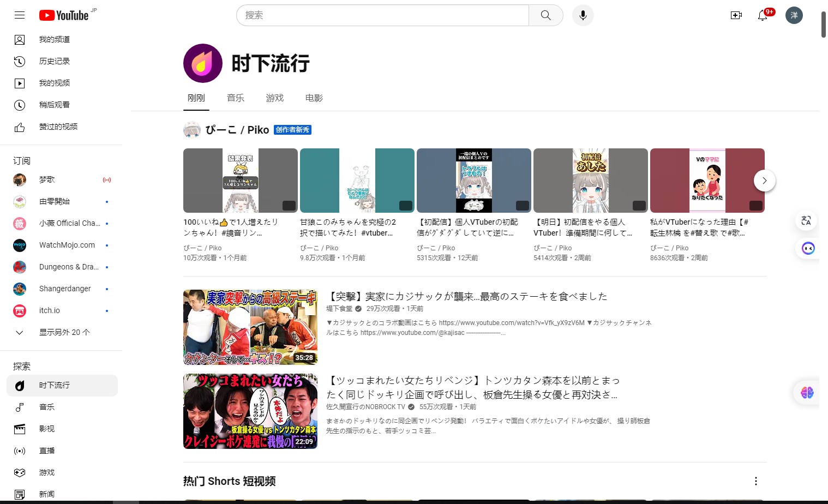Open 稍后观看 in the sidebar
This screenshot has width=828, height=504.
55,105
